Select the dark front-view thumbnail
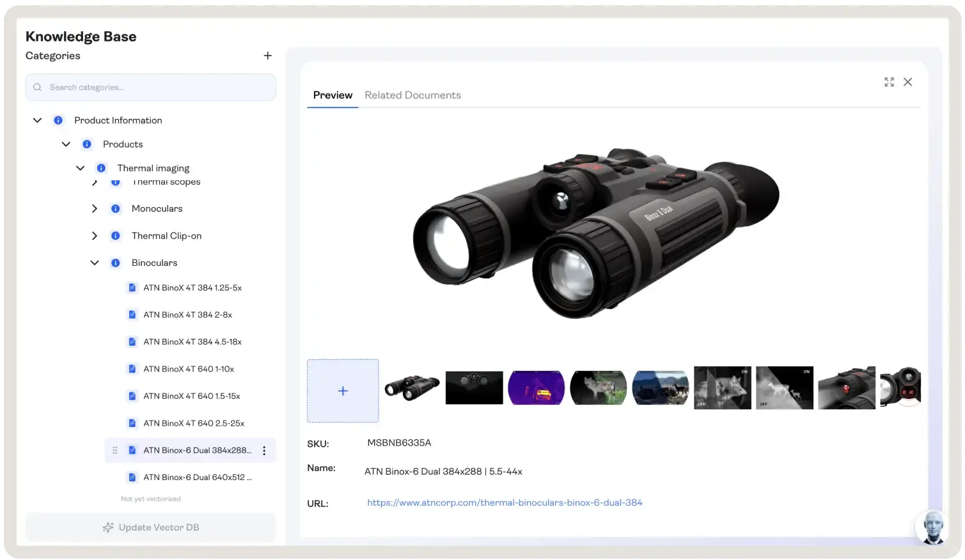Image resolution: width=965 pixels, height=560 pixels. pos(474,387)
